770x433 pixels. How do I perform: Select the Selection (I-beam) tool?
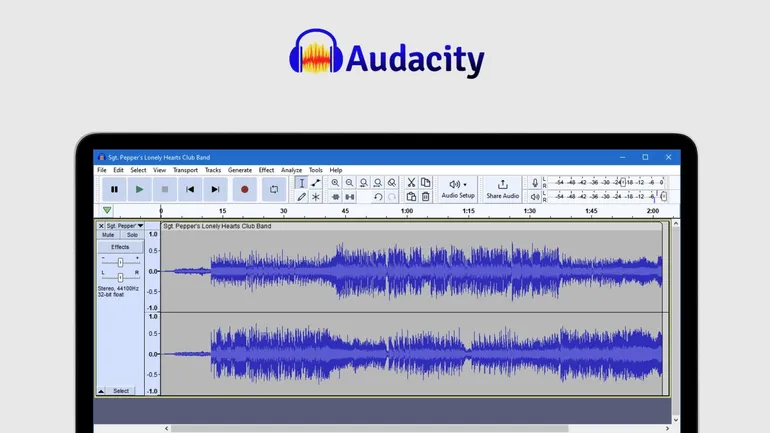tap(302, 183)
